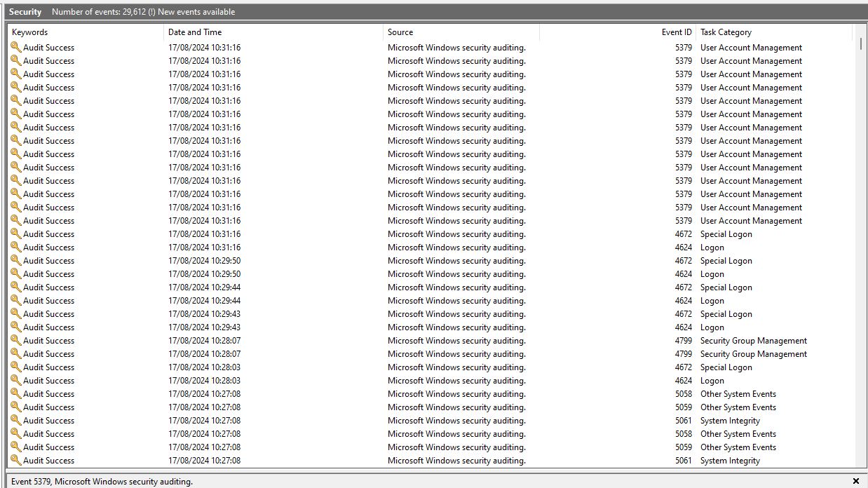Click 'Special Logon' category in the 10:29:44 row

point(726,287)
